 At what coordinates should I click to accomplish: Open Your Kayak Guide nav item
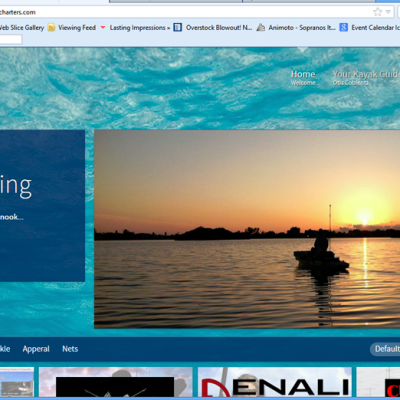pyautogui.click(x=366, y=78)
